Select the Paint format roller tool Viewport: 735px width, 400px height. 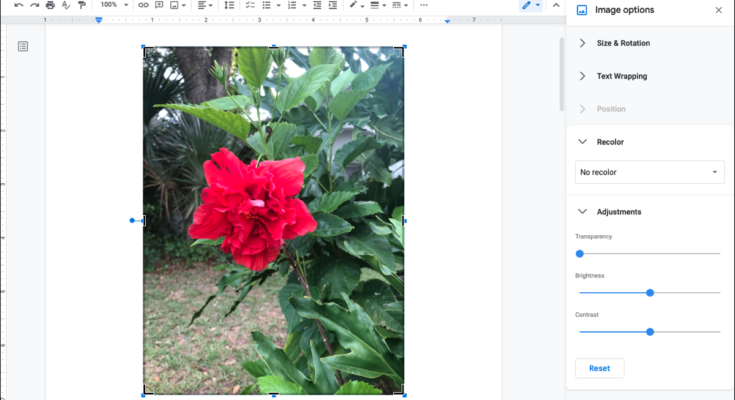pos(81,5)
